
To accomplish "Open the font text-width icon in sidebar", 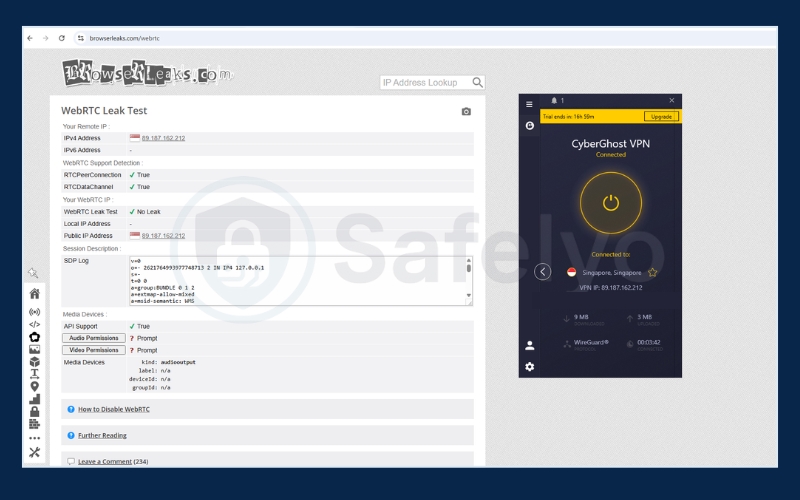I will coord(35,374).
